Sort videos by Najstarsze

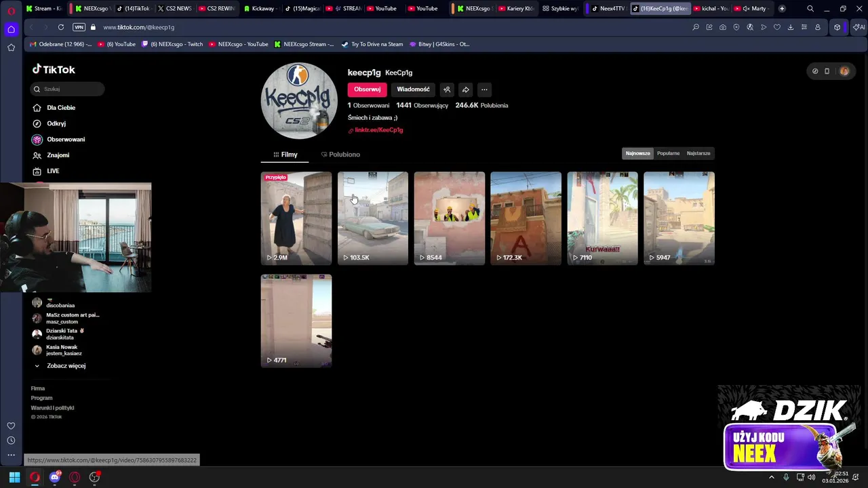(698, 153)
